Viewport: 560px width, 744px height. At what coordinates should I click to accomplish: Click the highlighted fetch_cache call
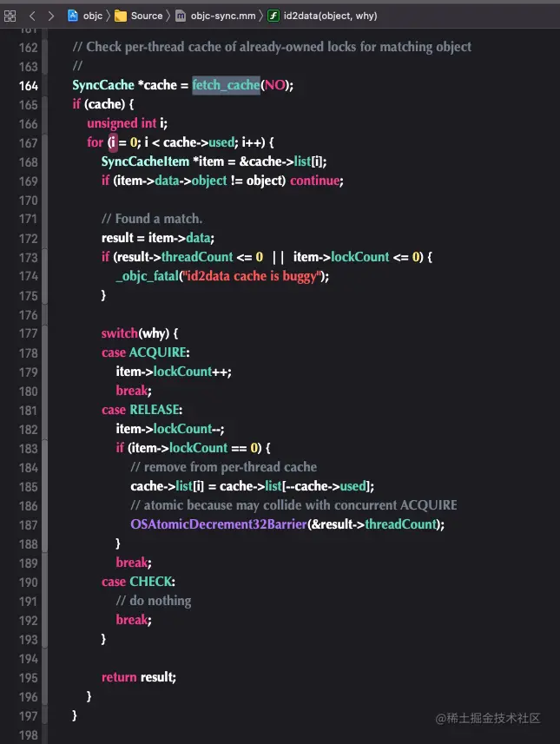(226, 85)
